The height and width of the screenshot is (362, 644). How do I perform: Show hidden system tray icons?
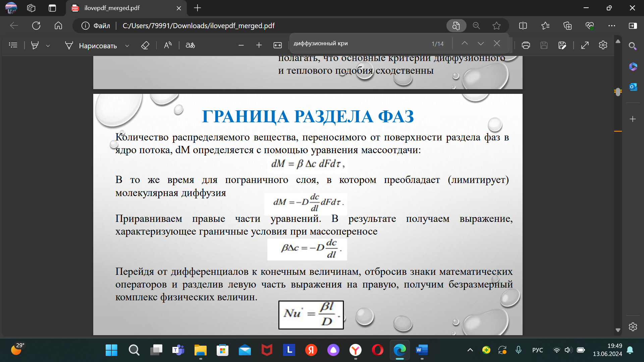coord(470,350)
